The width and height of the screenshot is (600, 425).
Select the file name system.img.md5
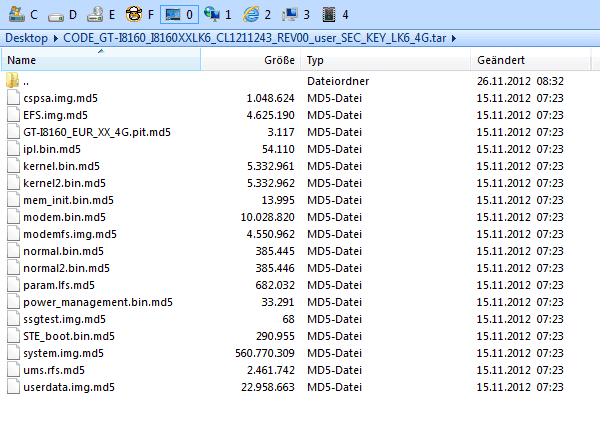click(x=64, y=353)
